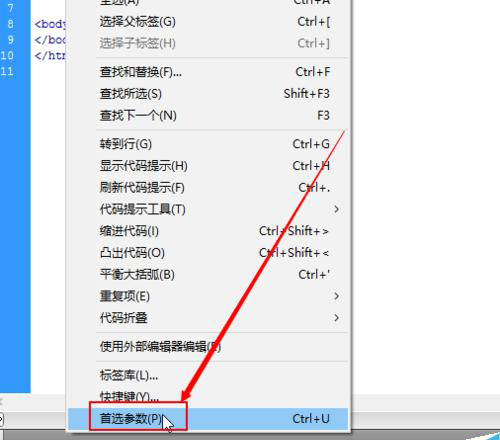This screenshot has width=500, height=440.
Task: Click line number 8 in gutter
Action: pyautogui.click(x=10, y=24)
